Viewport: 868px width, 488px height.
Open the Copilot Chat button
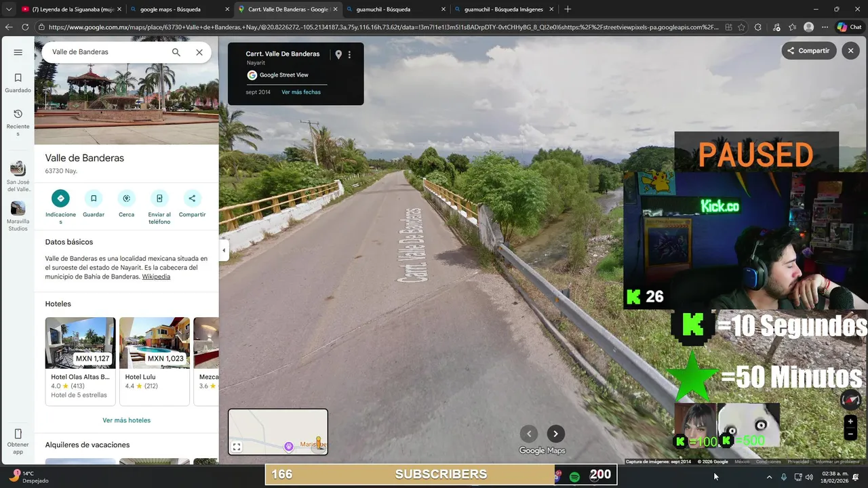click(x=849, y=27)
